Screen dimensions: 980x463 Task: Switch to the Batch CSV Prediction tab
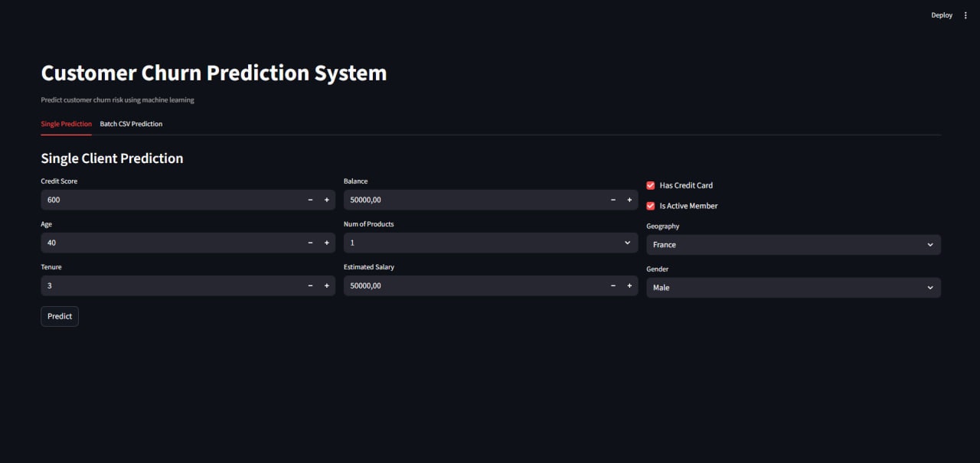pyautogui.click(x=131, y=124)
